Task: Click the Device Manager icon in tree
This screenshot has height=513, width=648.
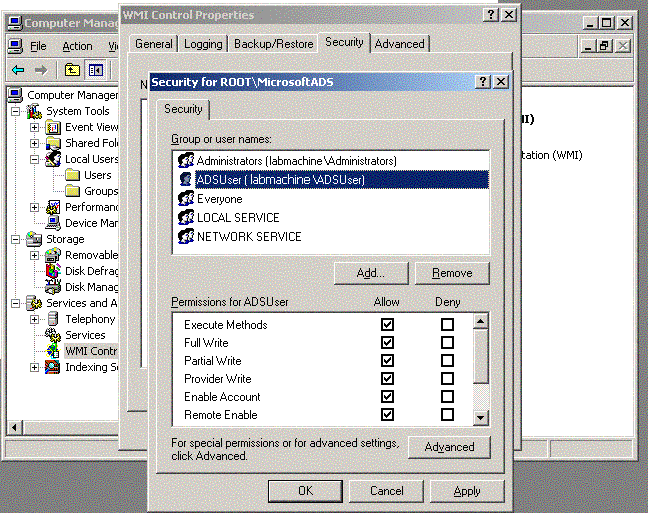Action: [53, 223]
